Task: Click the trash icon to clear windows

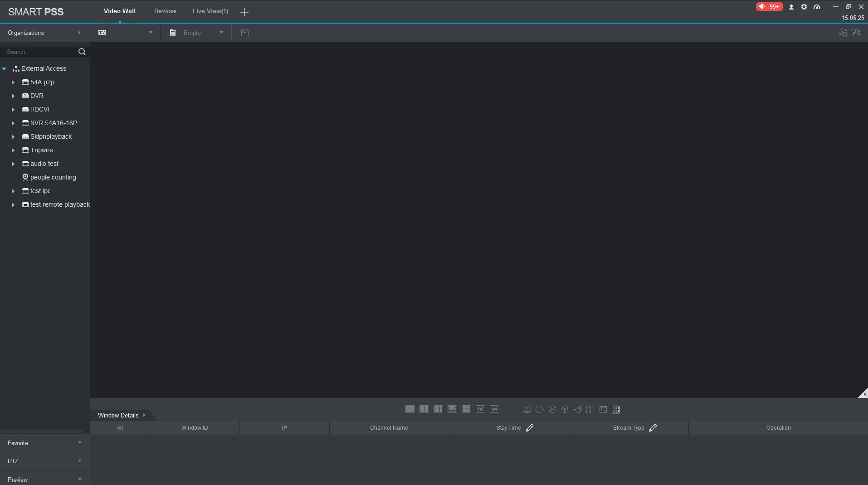Action: (x=565, y=409)
